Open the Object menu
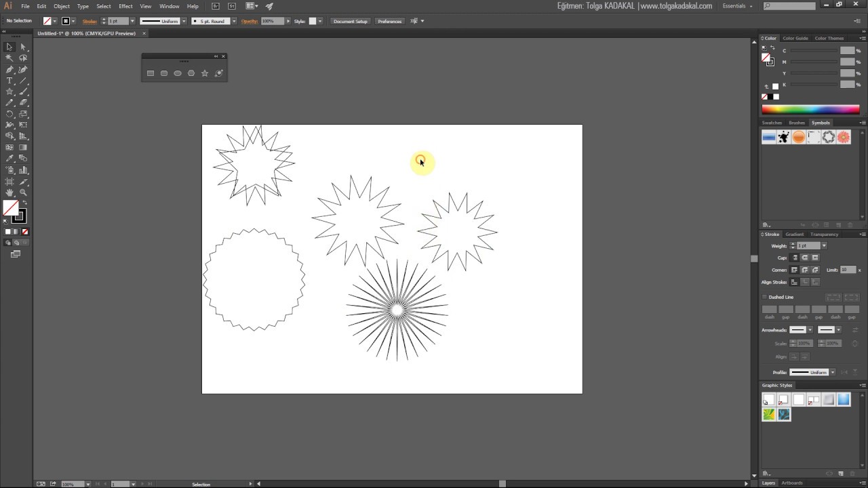 [x=62, y=6]
